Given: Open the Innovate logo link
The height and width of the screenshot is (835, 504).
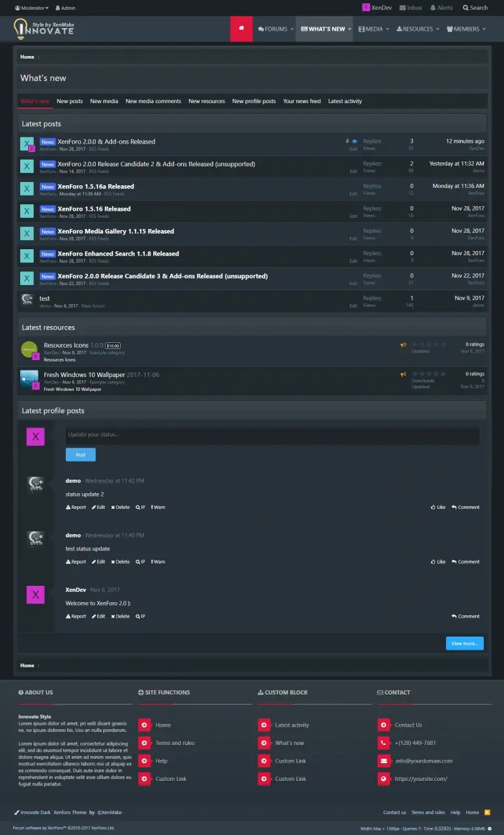Looking at the screenshot, I should point(44,29).
